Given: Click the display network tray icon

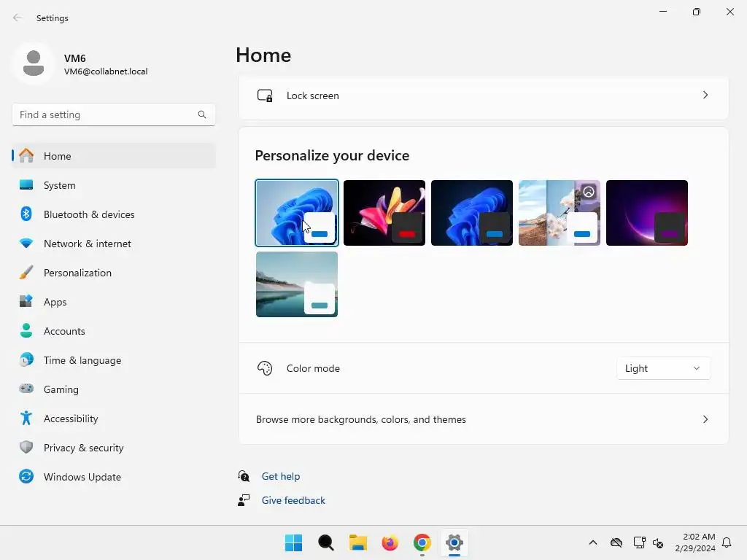Looking at the screenshot, I should [639, 542].
